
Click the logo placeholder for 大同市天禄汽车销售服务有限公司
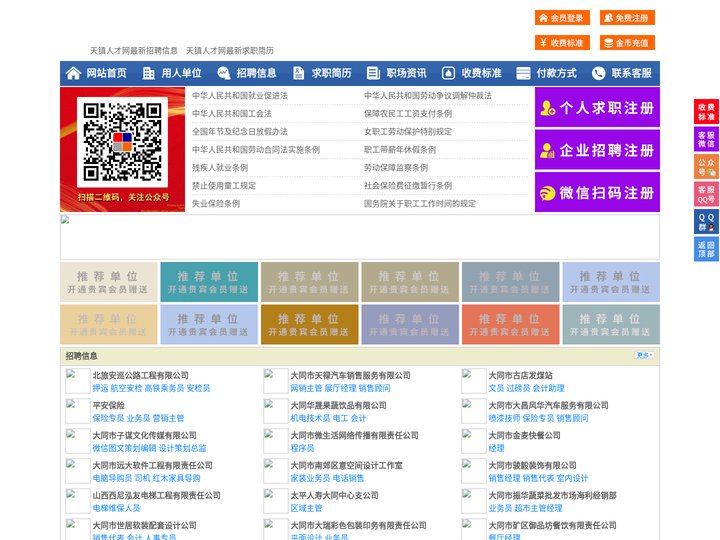276,381
